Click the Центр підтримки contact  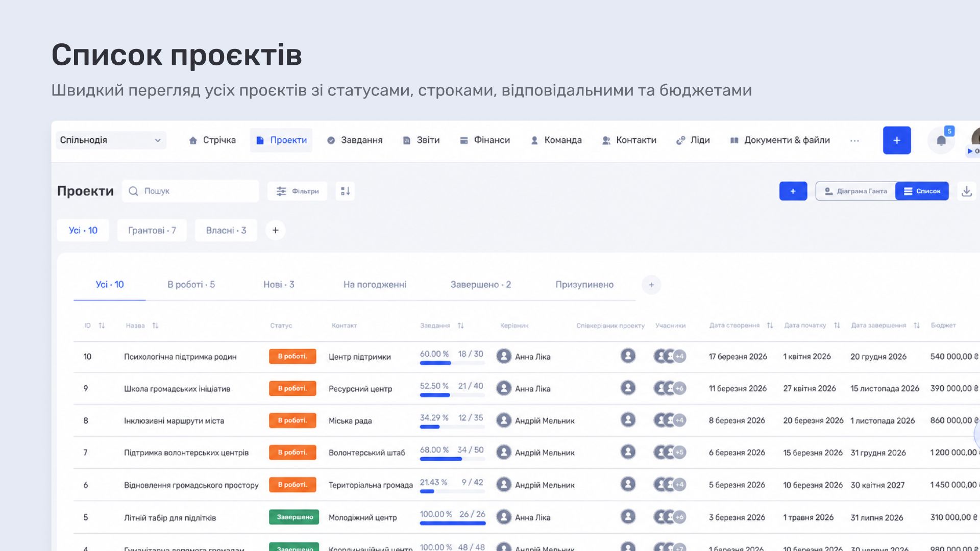click(x=360, y=357)
